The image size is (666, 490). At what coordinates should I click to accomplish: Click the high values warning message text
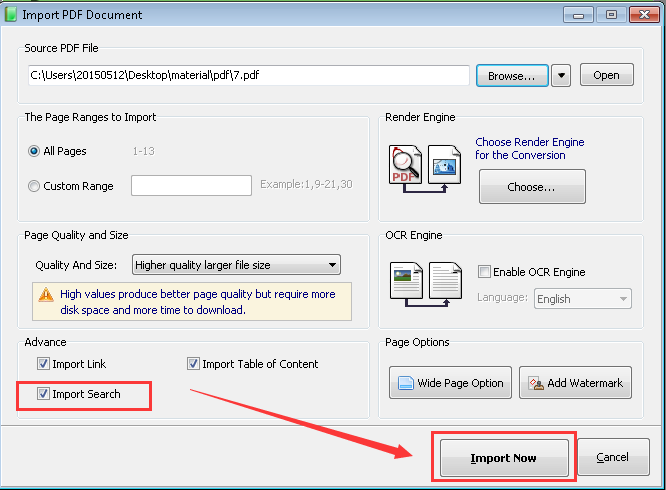point(198,302)
